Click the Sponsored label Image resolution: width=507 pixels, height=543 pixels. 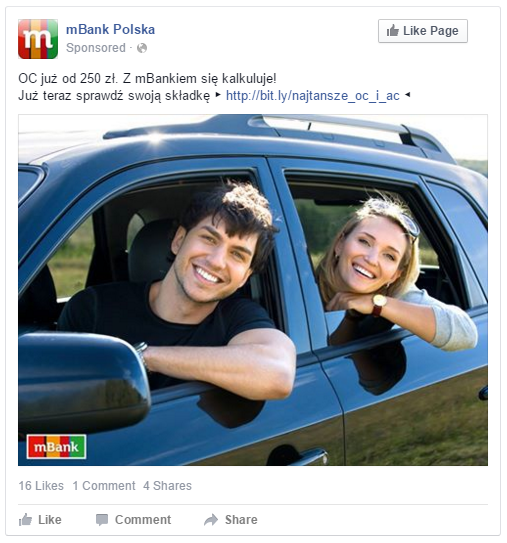[96, 48]
